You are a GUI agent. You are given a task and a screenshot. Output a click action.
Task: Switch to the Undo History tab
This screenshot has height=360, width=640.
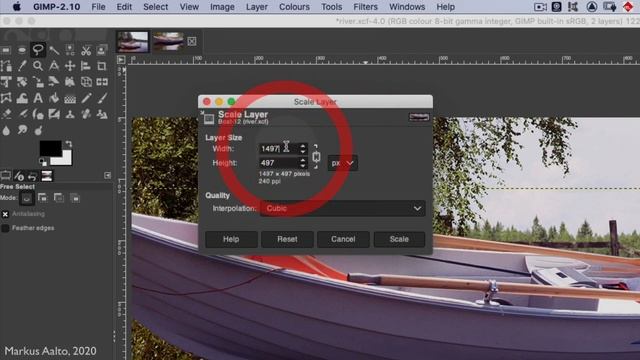(33, 176)
